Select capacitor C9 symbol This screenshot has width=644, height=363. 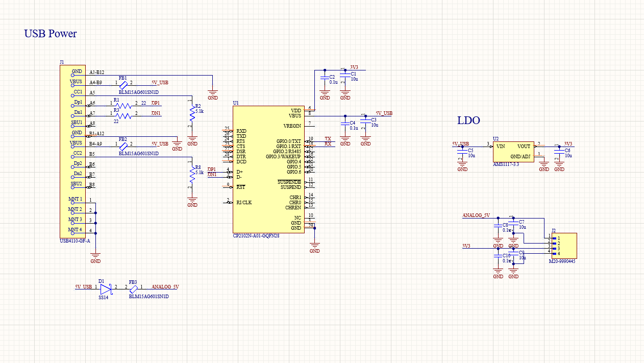click(513, 254)
